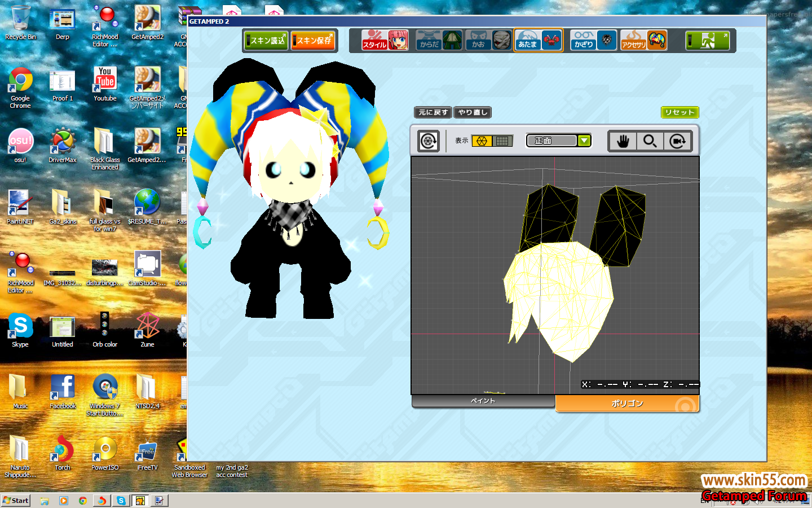Switch to the ペイント (paint) tab

point(483,401)
